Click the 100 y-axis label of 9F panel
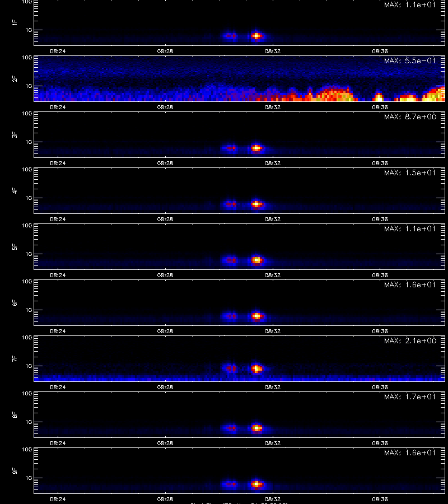448x504 pixels. [x=27, y=450]
